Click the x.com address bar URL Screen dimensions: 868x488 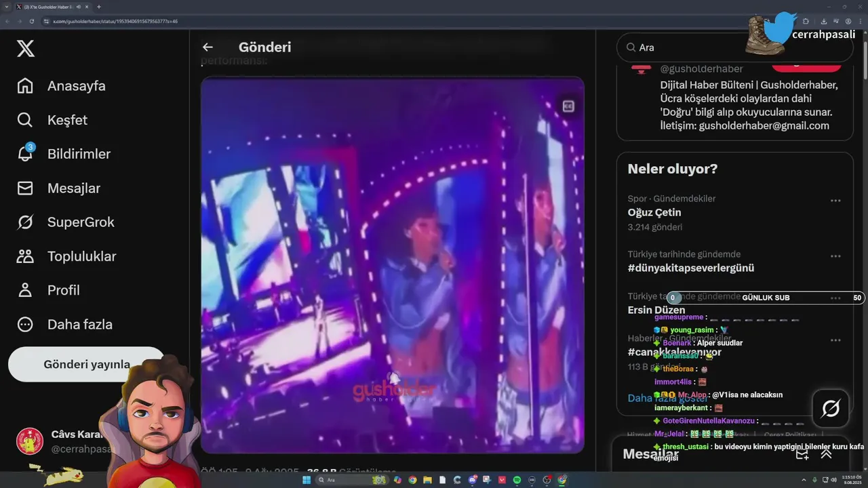115,21
